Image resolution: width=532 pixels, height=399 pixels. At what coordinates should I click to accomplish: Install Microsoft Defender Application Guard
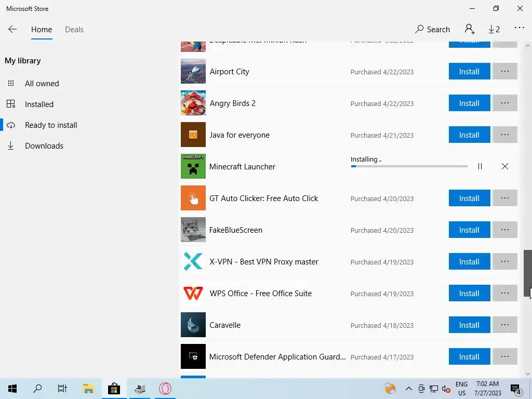click(x=469, y=356)
